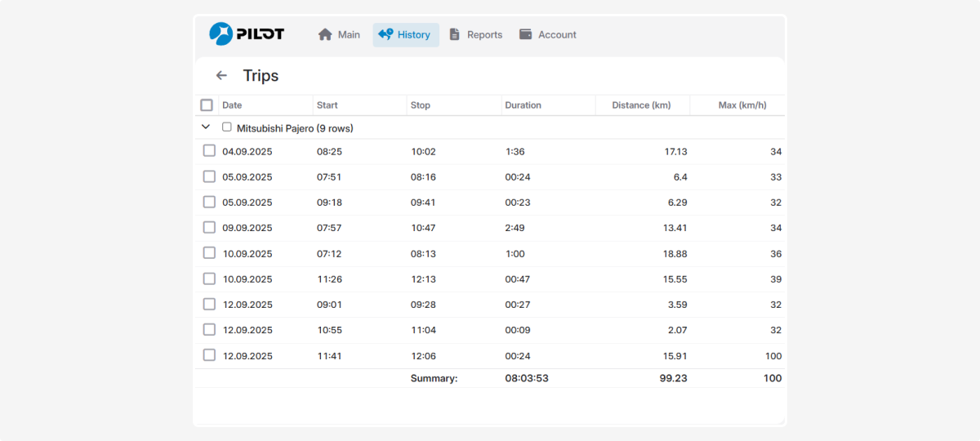The image size is (980, 441).
Task: Click the Duration column header
Action: [x=523, y=105]
